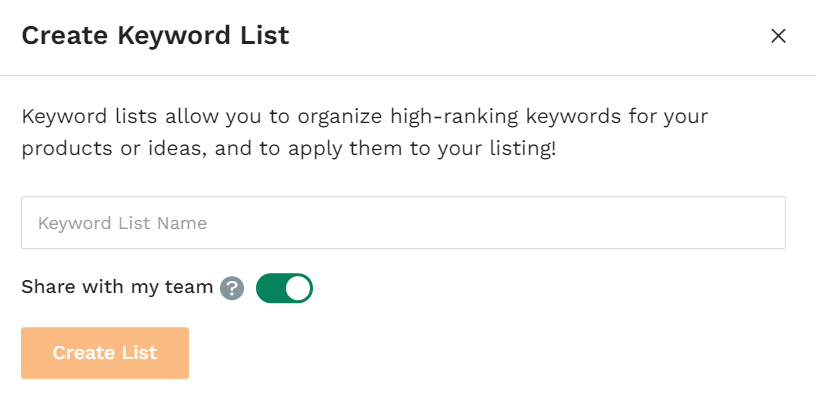Click the words 'Create List' on the button
816x402 pixels.
click(105, 353)
